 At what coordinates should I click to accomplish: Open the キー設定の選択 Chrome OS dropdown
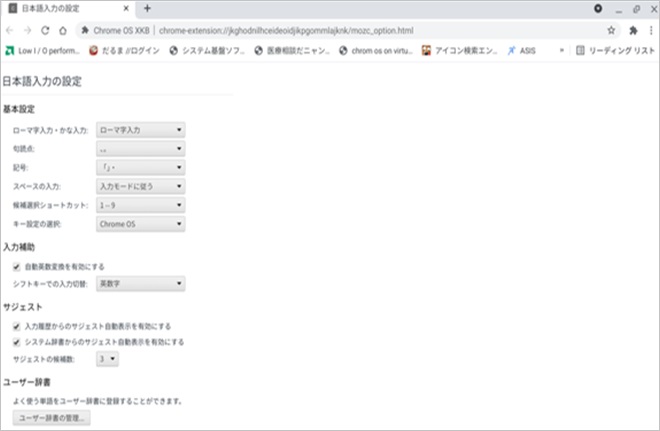point(140,224)
